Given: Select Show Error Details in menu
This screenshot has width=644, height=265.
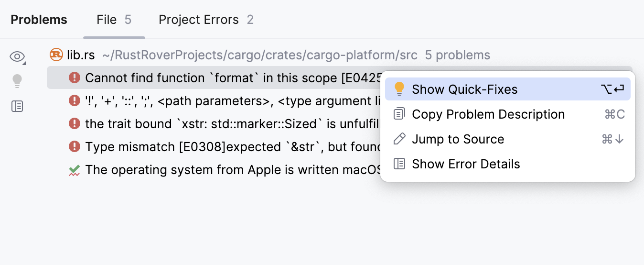Looking at the screenshot, I should tap(466, 164).
